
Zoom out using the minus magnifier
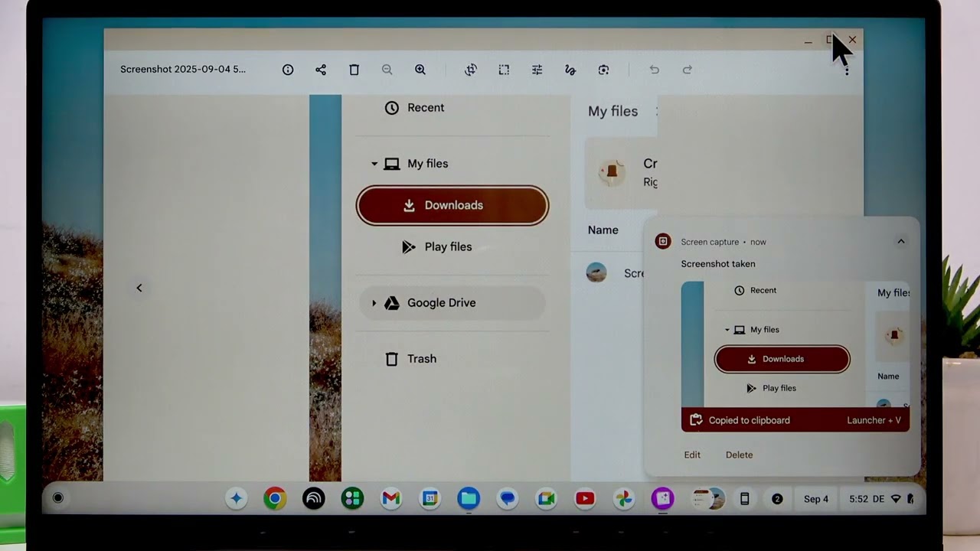tap(387, 70)
